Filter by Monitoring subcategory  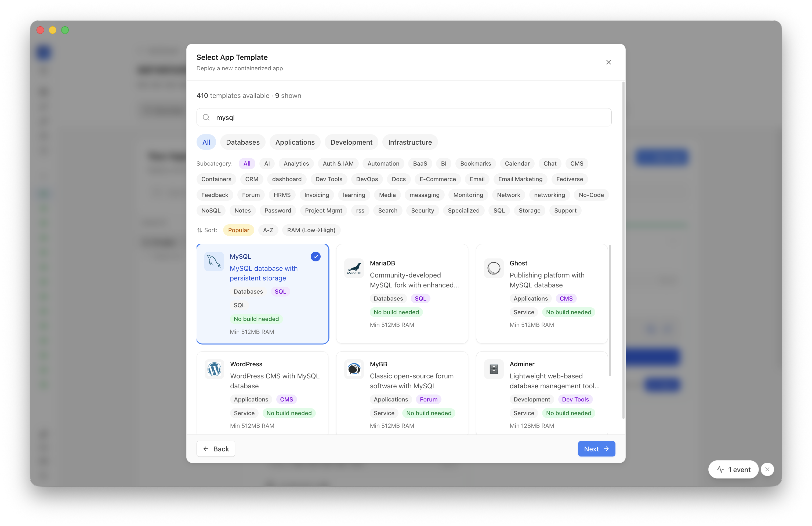pos(468,195)
